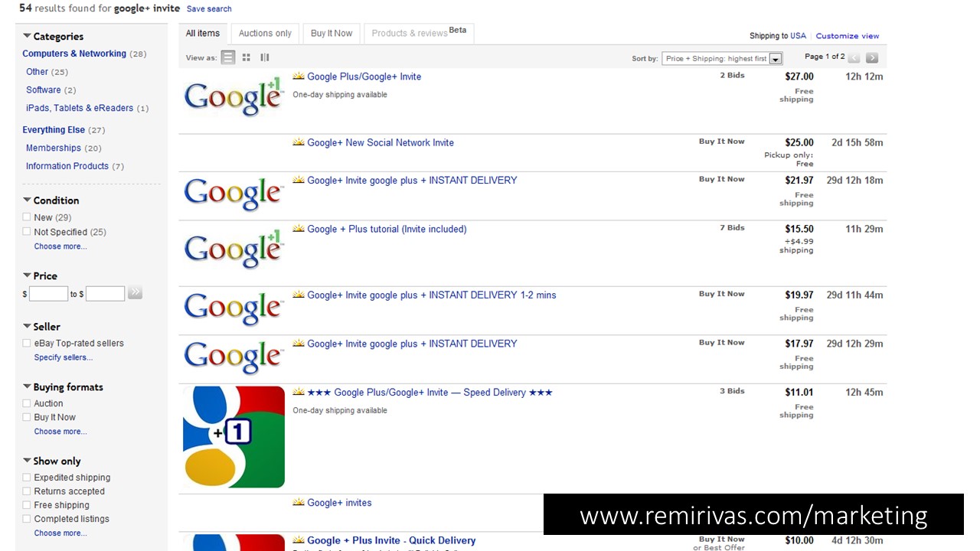Check the Auction buying format

(x=27, y=403)
